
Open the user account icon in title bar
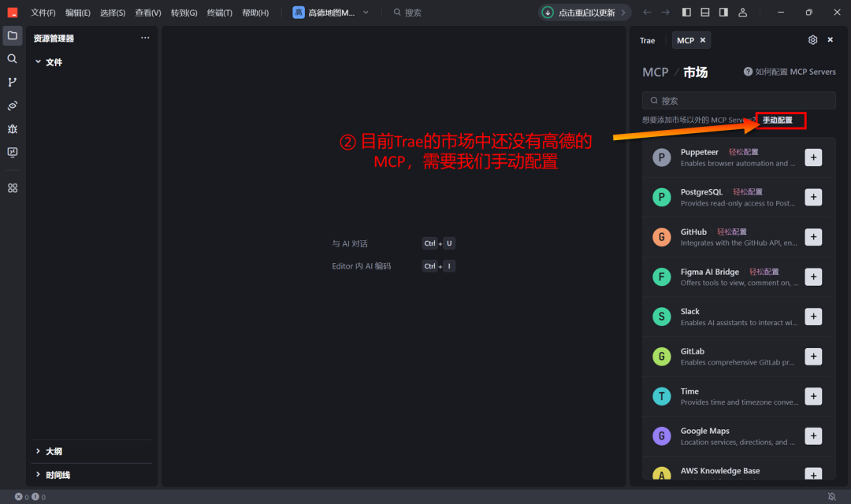coord(742,13)
